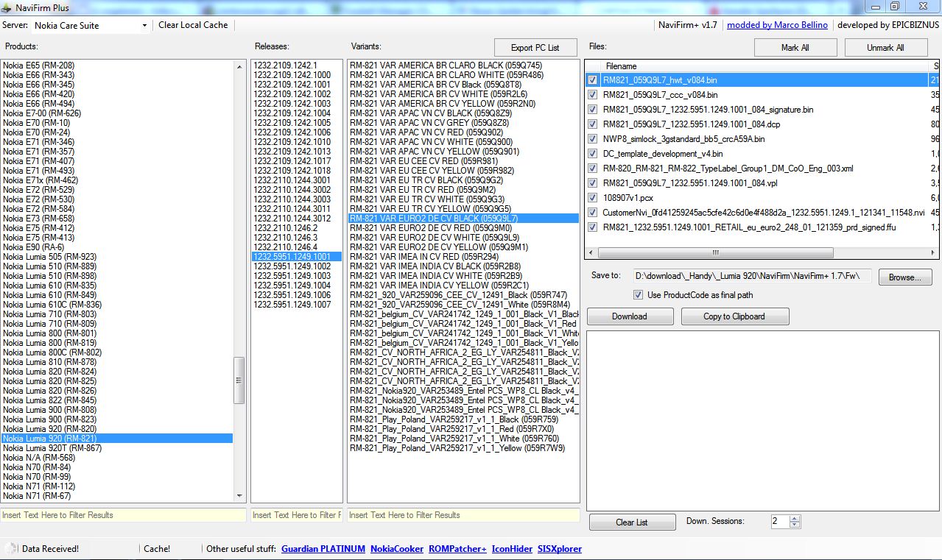Uncheck the CustomerNvi .nvi file checkbox
The image size is (942, 560).
593,213
